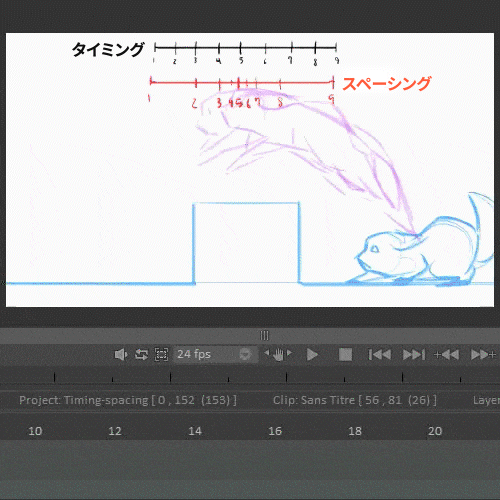Screen dimensions: 500x500
Task: Jump to the last frame
Action: (414, 354)
